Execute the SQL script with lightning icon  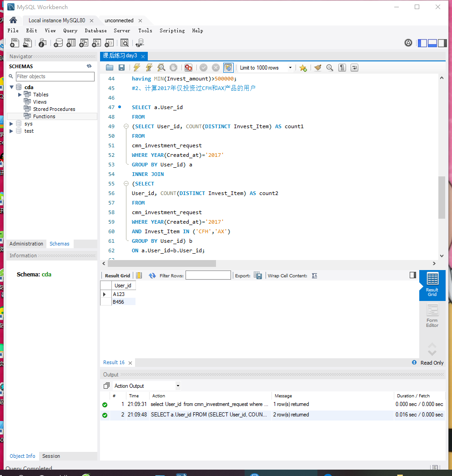pyautogui.click(x=136, y=68)
